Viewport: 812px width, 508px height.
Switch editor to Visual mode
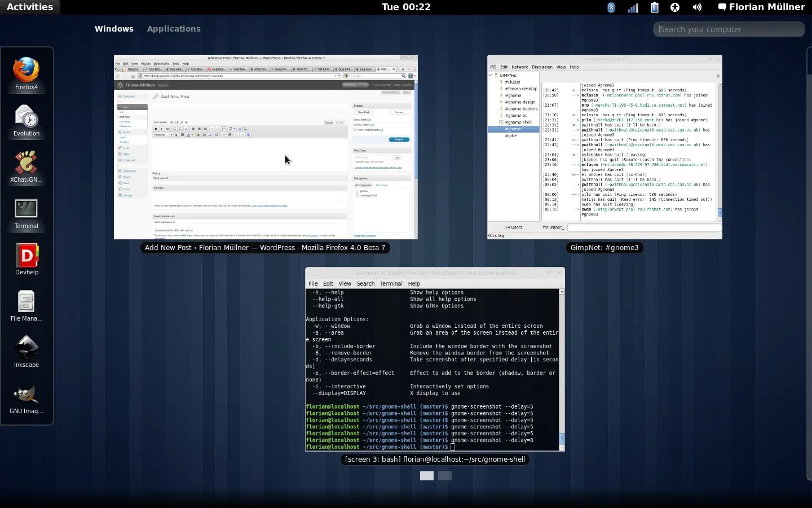[329, 122]
